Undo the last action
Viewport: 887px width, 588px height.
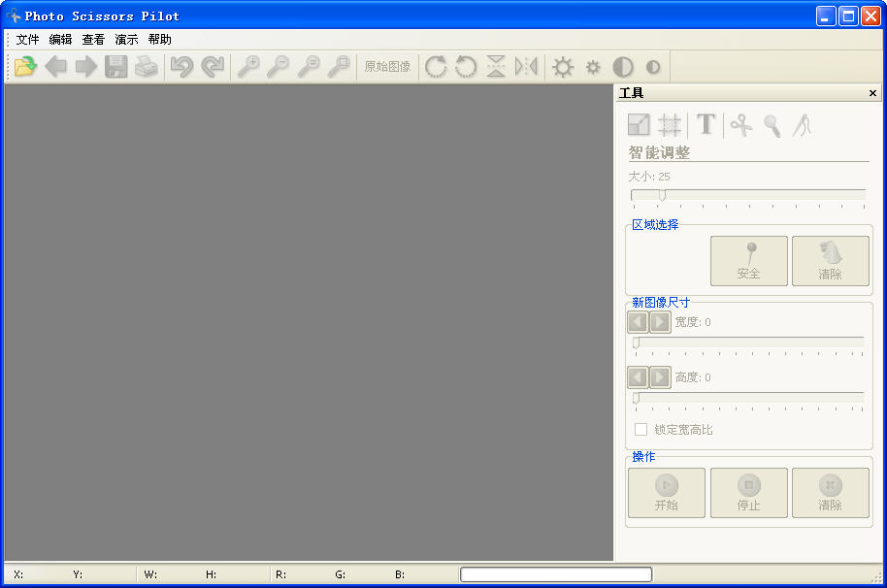click(182, 67)
